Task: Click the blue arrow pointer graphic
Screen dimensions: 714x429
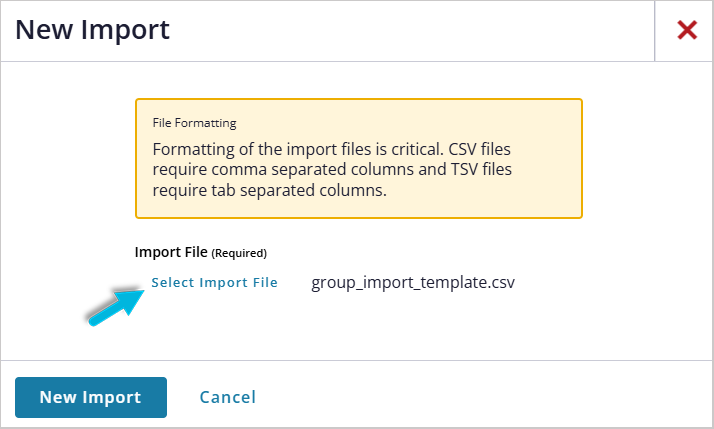Action: pyautogui.click(x=113, y=303)
